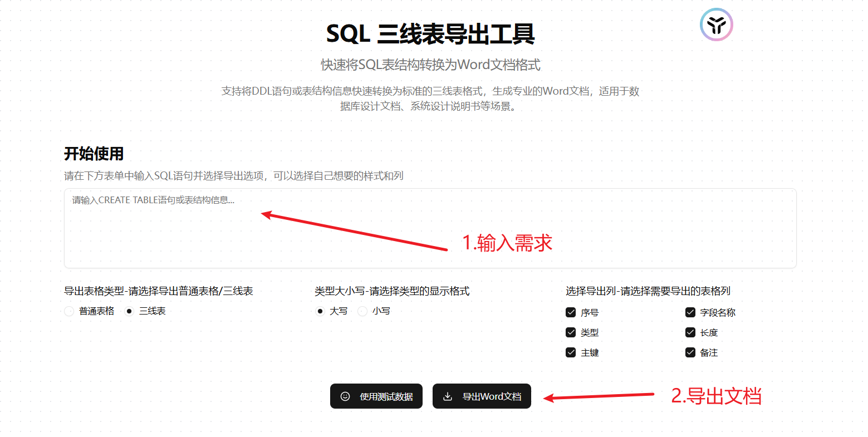
Task: Select the 普通表格 radio option
Action: coord(69,311)
